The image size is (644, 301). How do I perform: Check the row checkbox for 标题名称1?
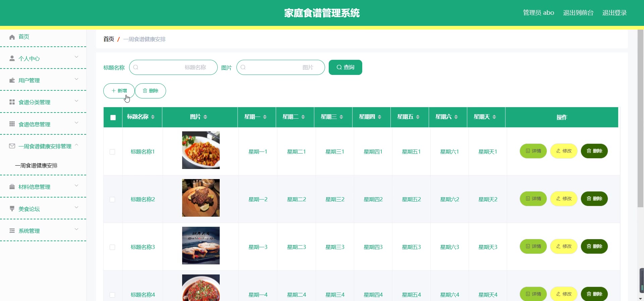coord(112,152)
